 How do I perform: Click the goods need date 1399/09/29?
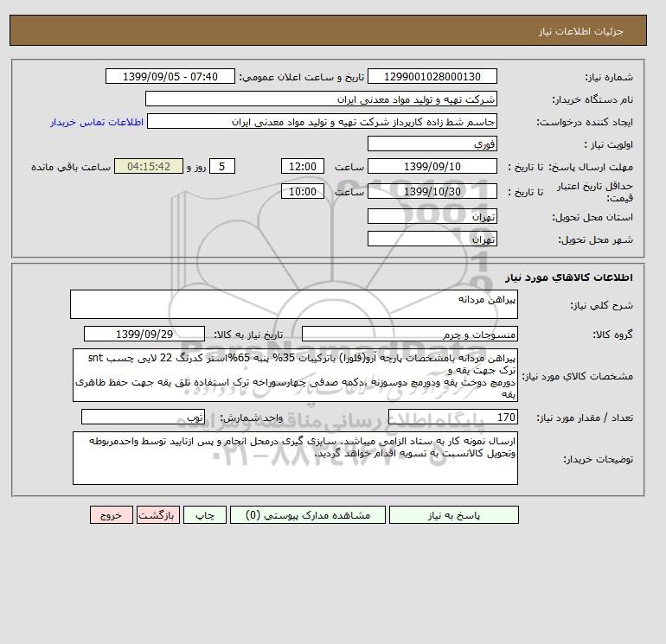pyautogui.click(x=144, y=334)
